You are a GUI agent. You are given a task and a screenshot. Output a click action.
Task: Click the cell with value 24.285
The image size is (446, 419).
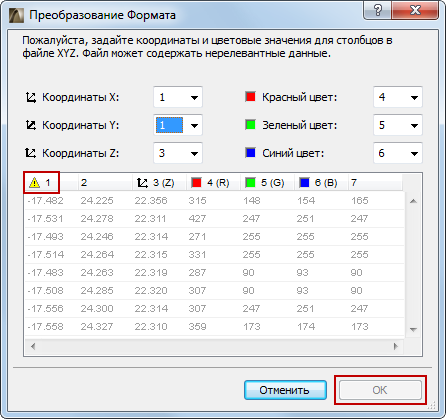(x=97, y=291)
